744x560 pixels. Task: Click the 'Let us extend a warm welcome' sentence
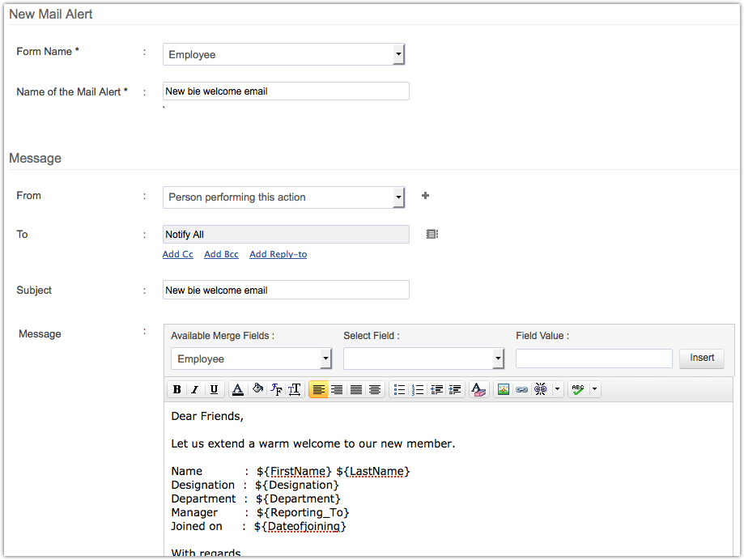click(x=313, y=443)
